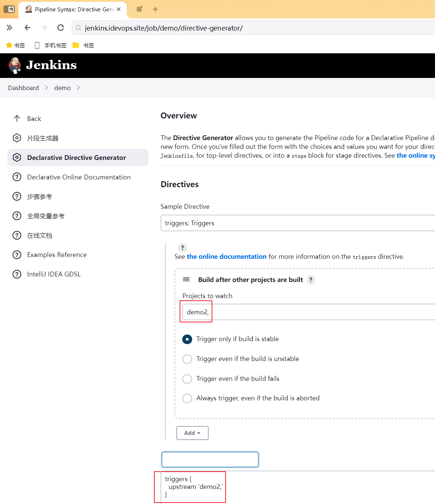
Task: Expand the chevron after Dashboard breadcrumb
Action: click(46, 88)
